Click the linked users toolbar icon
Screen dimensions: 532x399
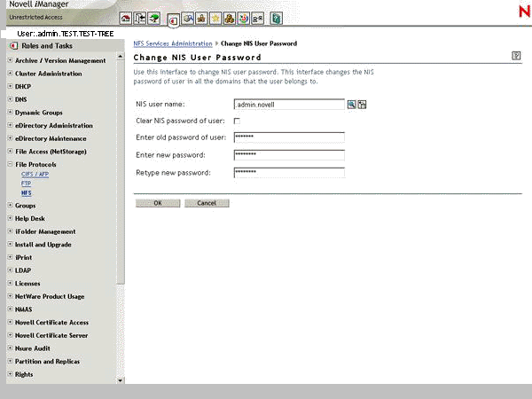(x=257, y=19)
